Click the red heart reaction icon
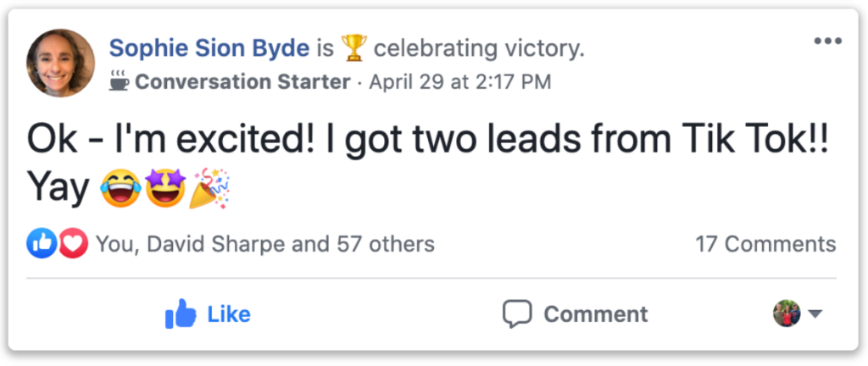Image resolution: width=868 pixels, height=366 pixels. [73, 243]
